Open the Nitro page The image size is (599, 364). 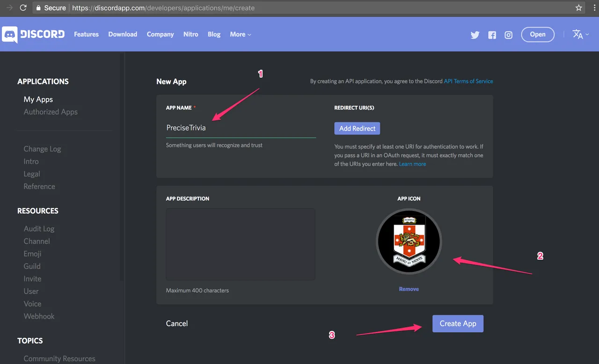tap(191, 34)
